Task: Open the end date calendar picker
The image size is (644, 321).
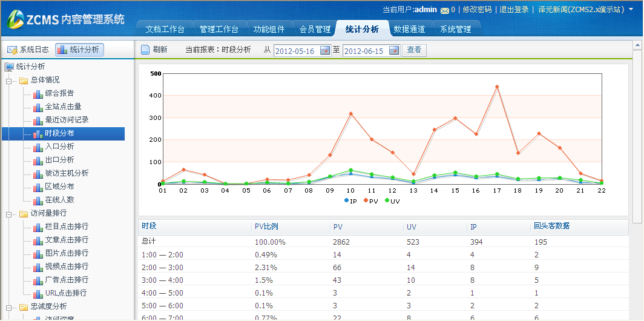Action: pos(394,50)
